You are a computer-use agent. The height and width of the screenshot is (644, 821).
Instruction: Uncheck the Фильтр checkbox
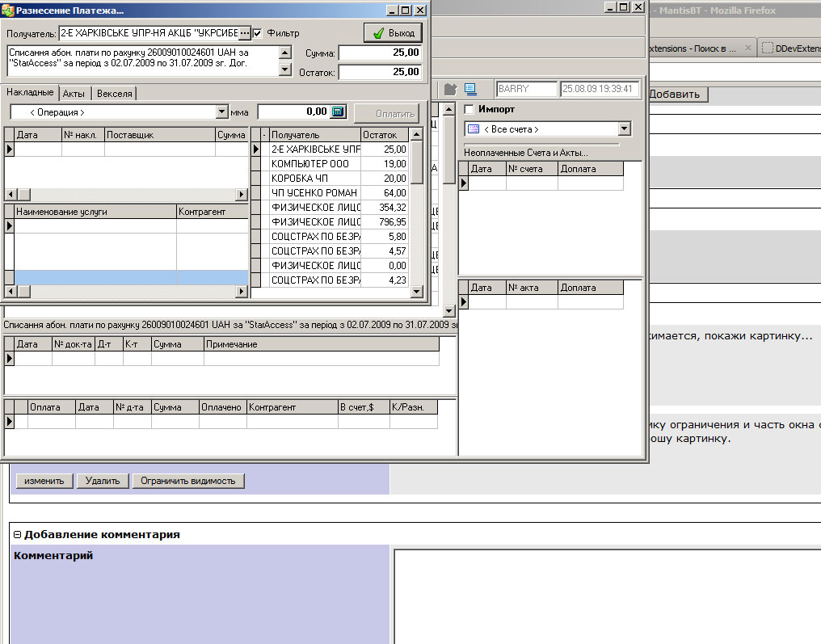click(258, 33)
